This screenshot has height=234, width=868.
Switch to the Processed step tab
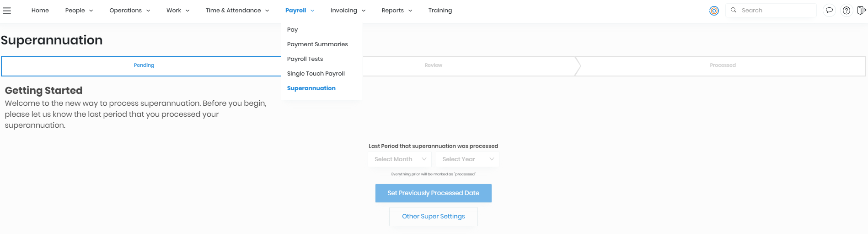[x=723, y=65]
